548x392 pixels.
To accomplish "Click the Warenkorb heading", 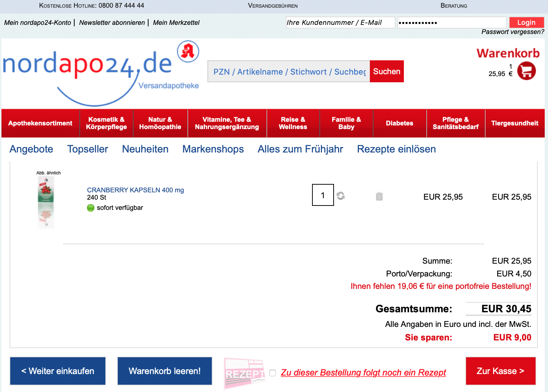I will pos(508,53).
